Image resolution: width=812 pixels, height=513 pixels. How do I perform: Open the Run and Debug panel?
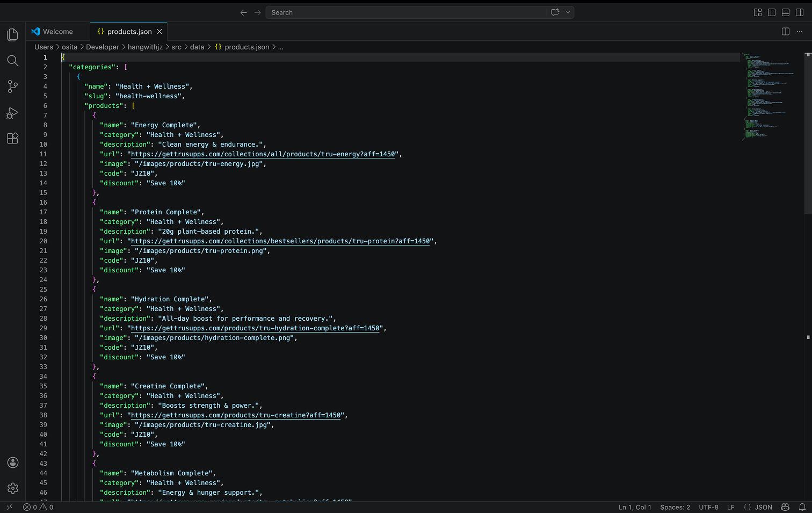tap(12, 112)
